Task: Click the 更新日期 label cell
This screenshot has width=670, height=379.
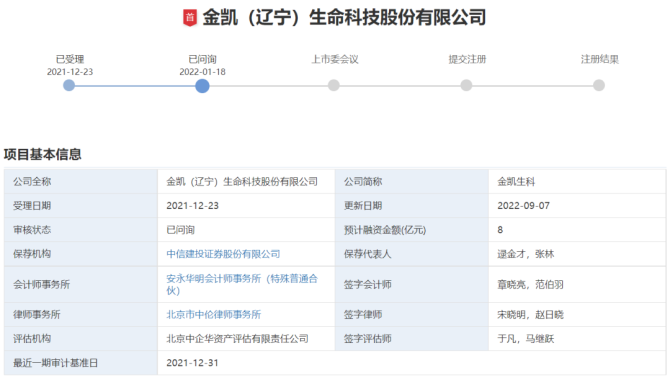Action: pos(412,206)
